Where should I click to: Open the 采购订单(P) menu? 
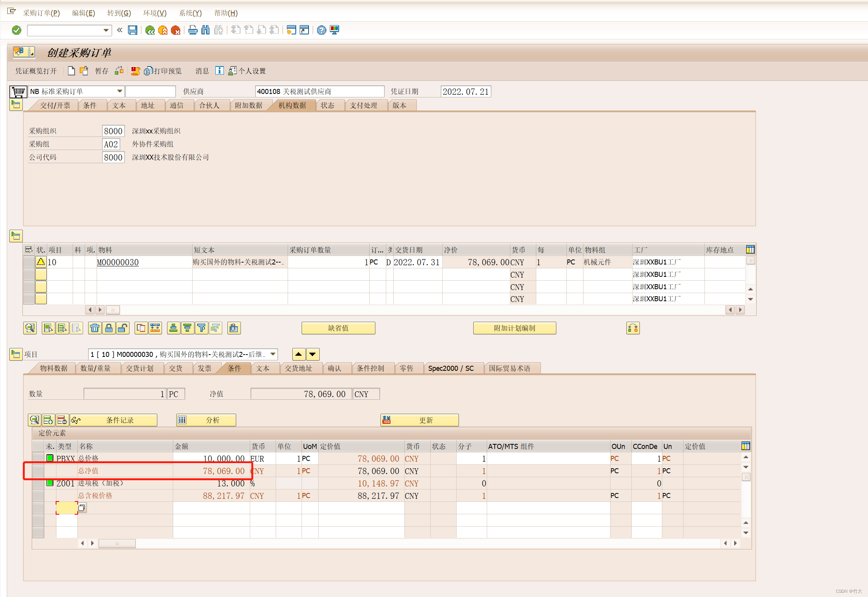[x=41, y=13]
